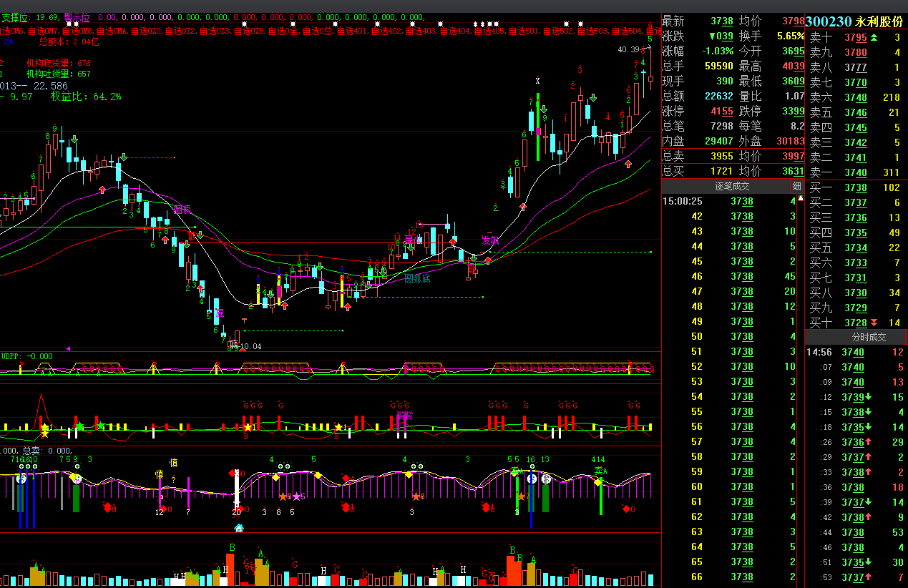Select the 外盘 30183 value
Image resolution: width=908 pixels, height=588 pixels.
pyautogui.click(x=791, y=141)
